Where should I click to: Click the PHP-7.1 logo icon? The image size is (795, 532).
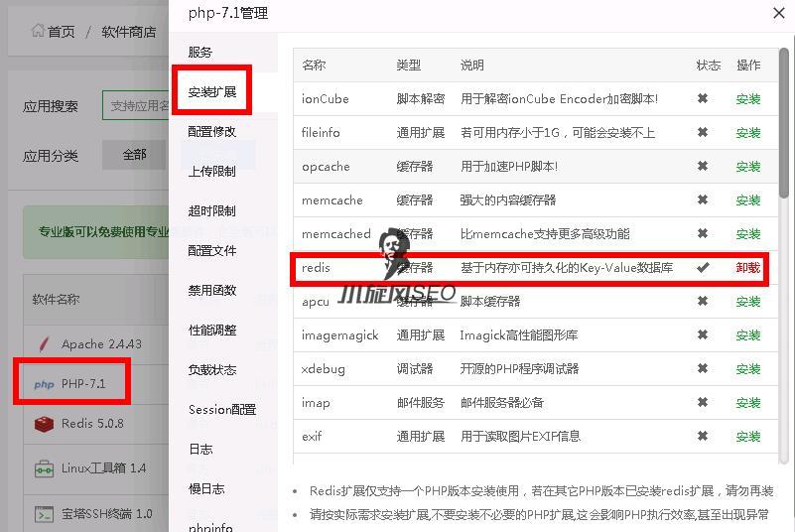pyautogui.click(x=44, y=384)
